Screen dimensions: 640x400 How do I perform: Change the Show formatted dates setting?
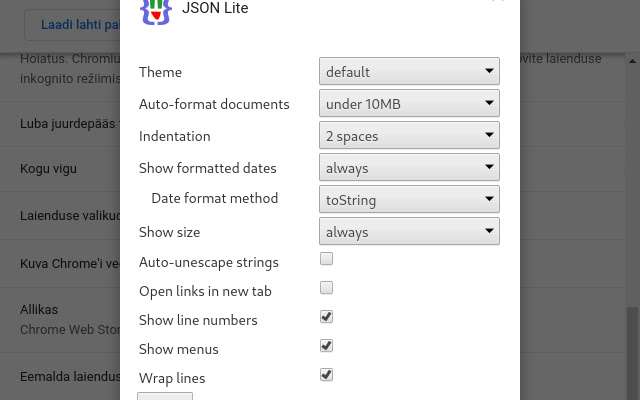point(409,168)
